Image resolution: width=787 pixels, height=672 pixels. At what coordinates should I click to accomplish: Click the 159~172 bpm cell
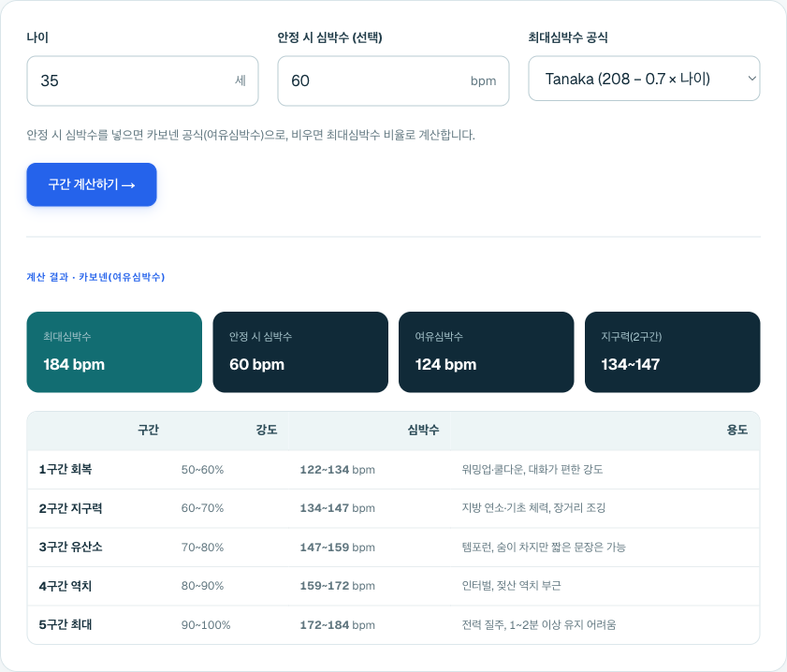click(x=337, y=586)
